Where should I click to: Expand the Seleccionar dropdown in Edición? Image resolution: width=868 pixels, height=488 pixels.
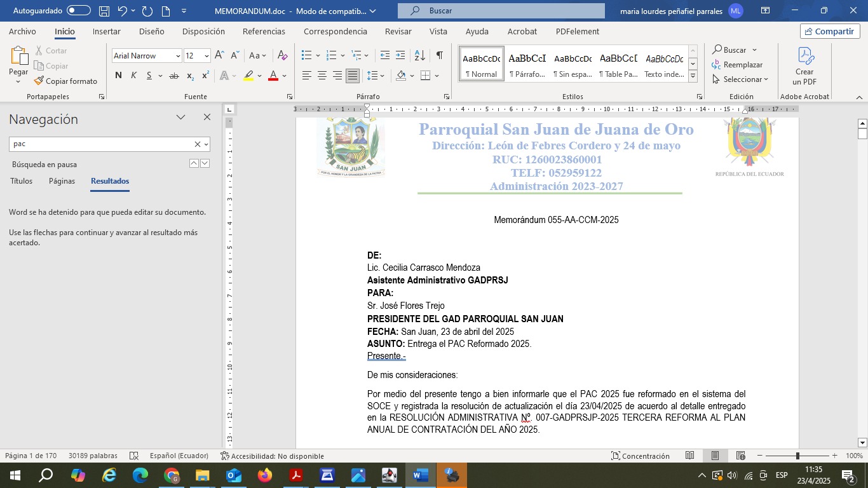click(741, 79)
